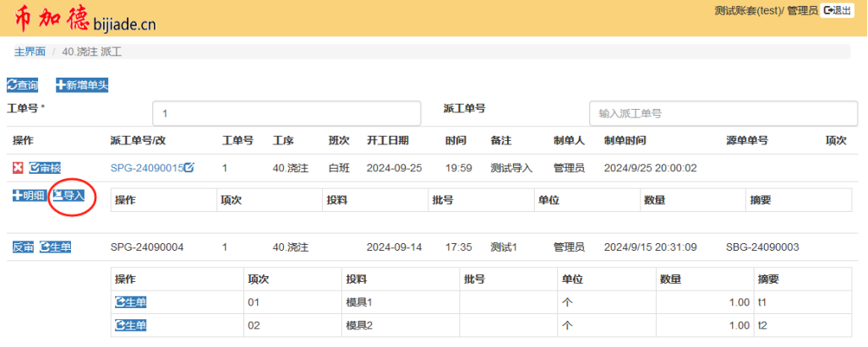Viewport: 868px width, 347px height.
Task: Open the SPG-24090015 order link
Action: [146, 168]
